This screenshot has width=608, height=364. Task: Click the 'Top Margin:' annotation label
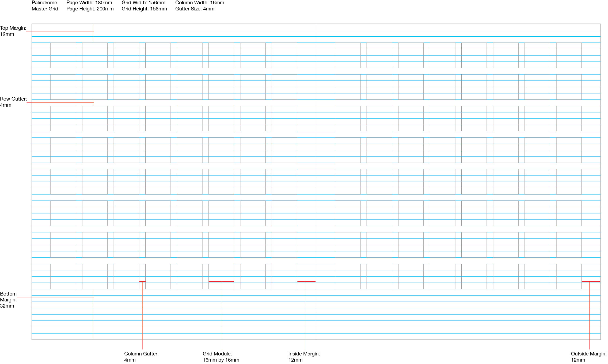[13, 28]
